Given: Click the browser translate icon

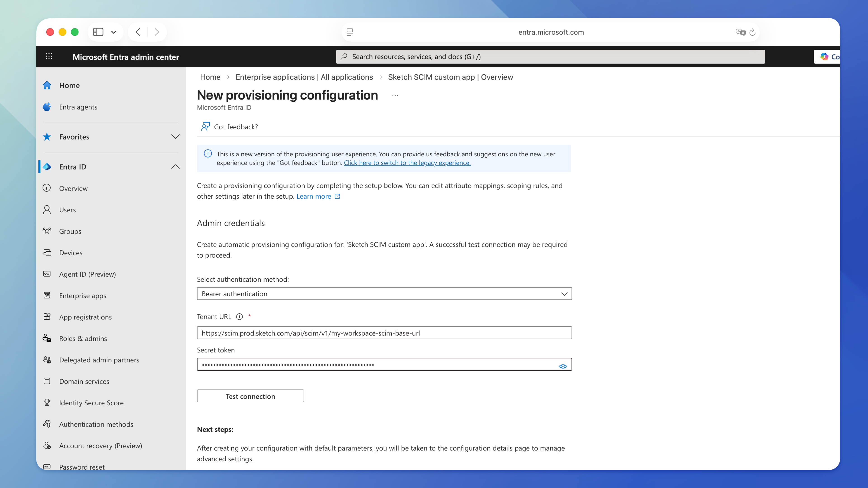Looking at the screenshot, I should [x=740, y=32].
